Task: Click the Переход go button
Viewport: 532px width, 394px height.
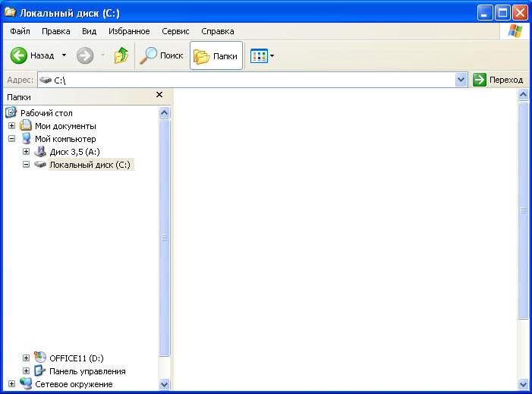Action: [498, 80]
